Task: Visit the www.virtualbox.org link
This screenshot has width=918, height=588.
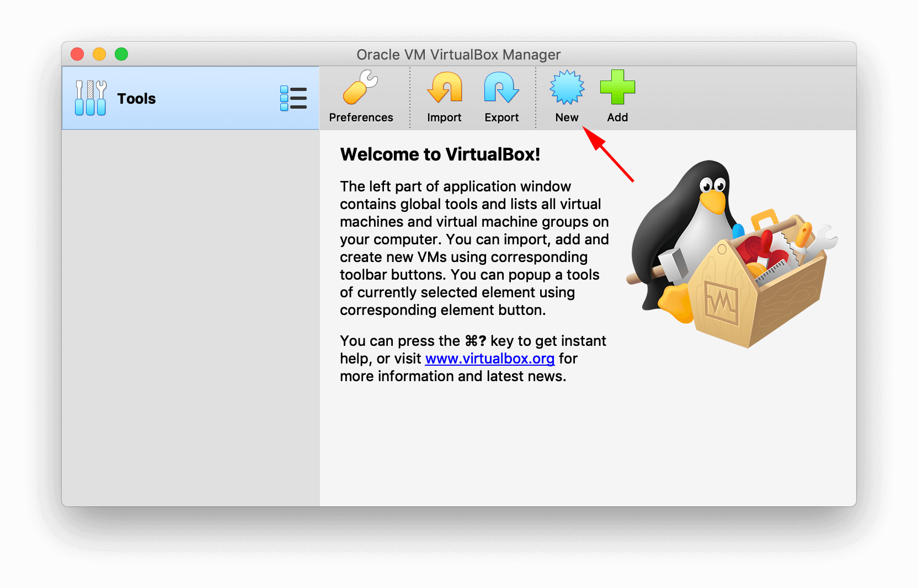Action: [490, 359]
